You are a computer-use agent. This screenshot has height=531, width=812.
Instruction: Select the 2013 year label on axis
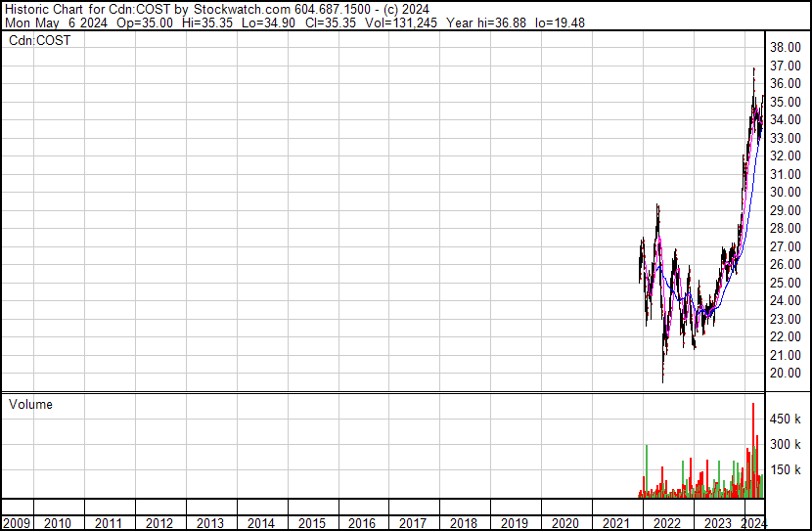tap(209, 523)
